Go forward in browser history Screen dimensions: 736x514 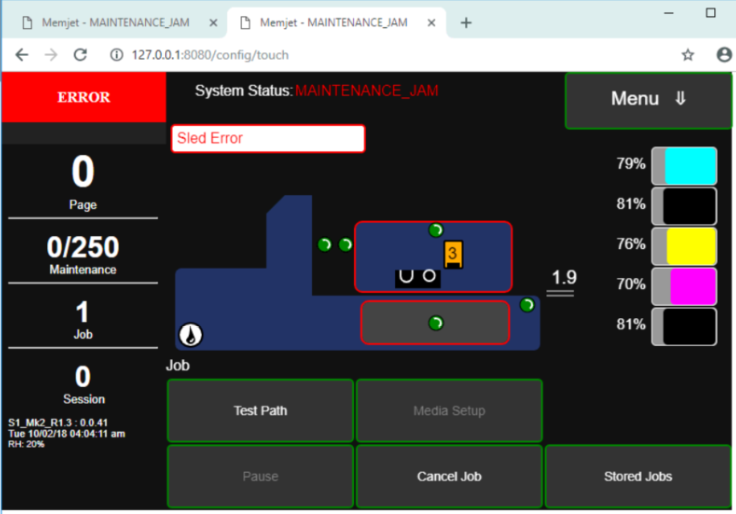click(51, 55)
